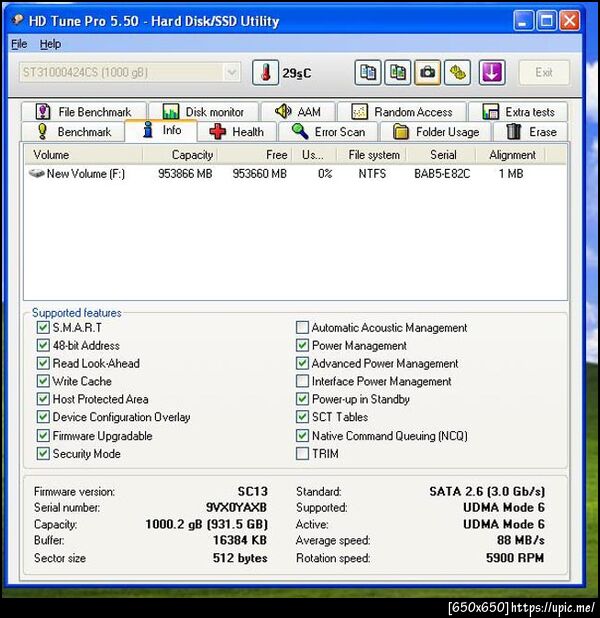Copy text info to clipboard icon
The height and width of the screenshot is (618, 600).
368,73
